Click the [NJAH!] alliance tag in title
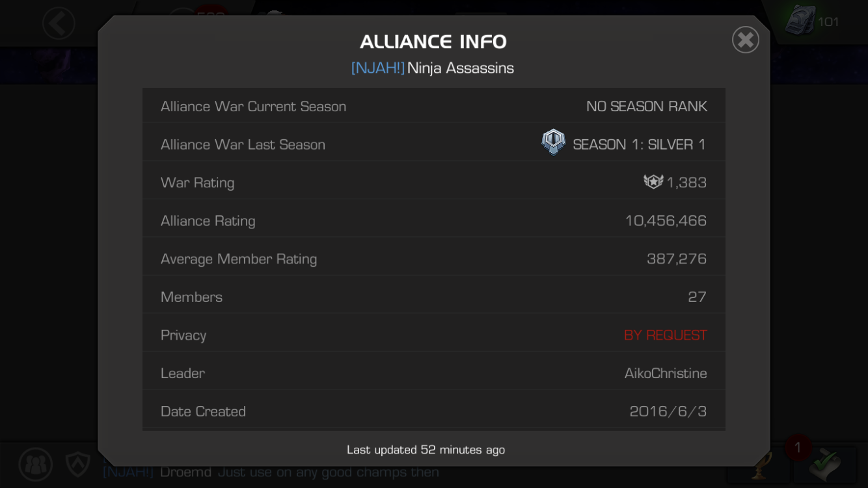Screen dimensions: 868x488 377,68
